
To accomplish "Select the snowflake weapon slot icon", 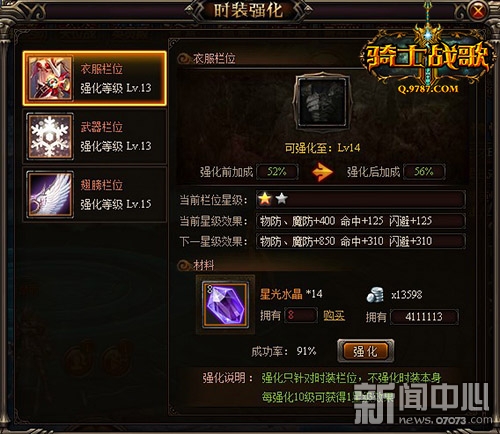I will 50,137.
